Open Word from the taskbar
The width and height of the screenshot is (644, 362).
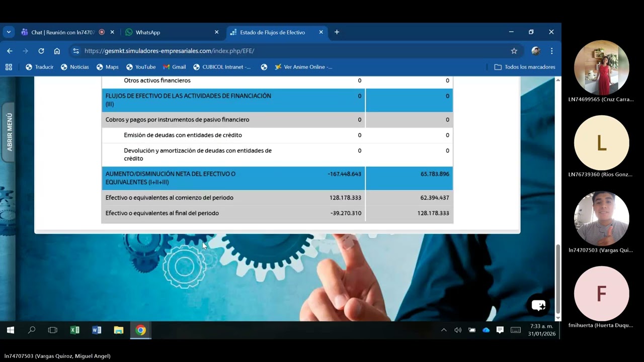[97, 330]
